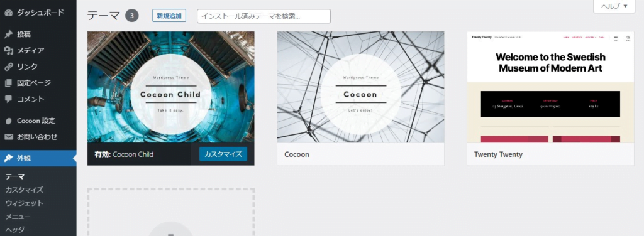Focus the インストール済みテーマを検索 search field

(264, 16)
